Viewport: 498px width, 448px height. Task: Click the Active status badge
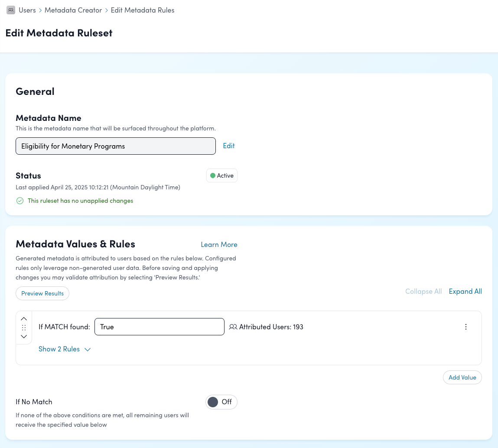[x=222, y=175]
